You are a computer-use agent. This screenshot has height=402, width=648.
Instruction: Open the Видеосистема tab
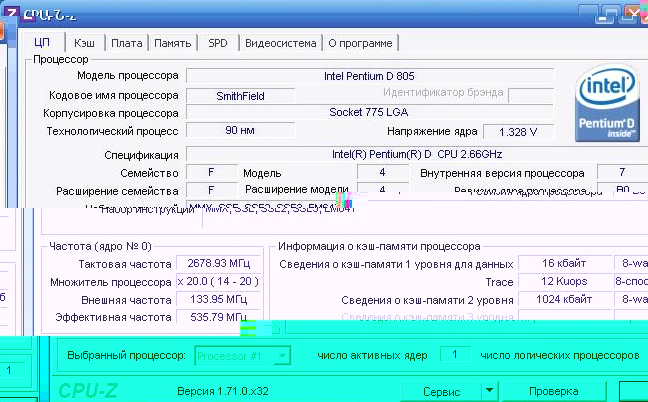pos(281,43)
